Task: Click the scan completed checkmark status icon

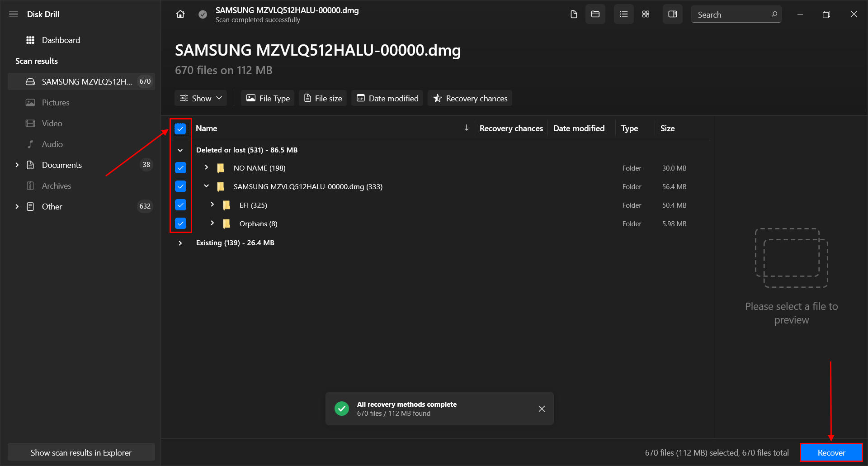Action: (x=203, y=14)
